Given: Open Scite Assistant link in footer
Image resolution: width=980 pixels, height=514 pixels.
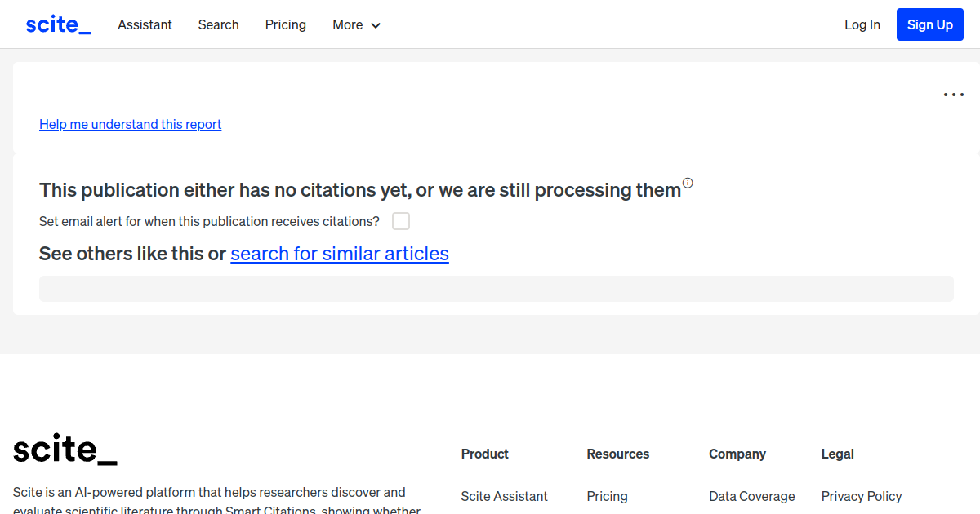Looking at the screenshot, I should [x=504, y=496].
